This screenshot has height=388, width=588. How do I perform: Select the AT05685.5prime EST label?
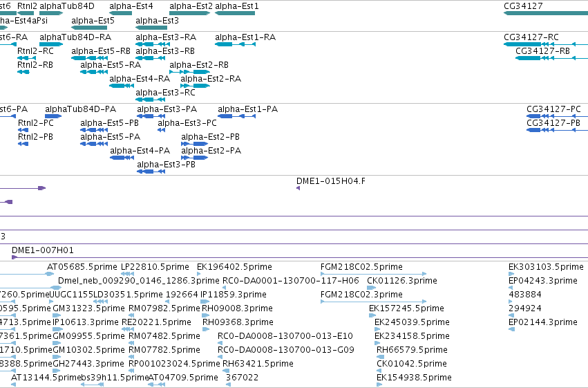[x=82, y=267]
